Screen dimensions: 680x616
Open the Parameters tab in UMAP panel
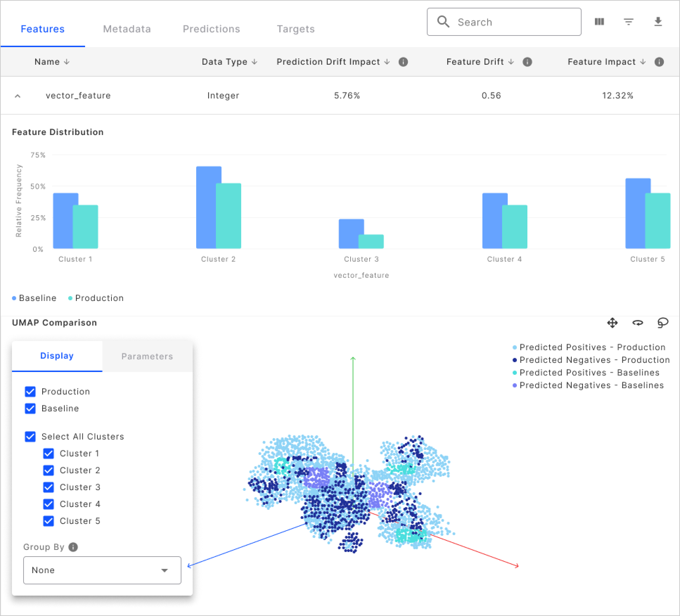(147, 356)
